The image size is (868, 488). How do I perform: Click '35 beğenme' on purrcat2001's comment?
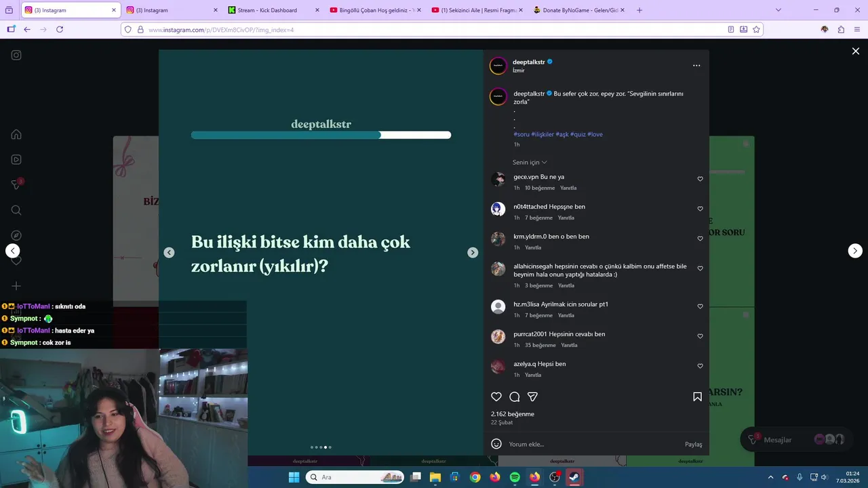540,345
